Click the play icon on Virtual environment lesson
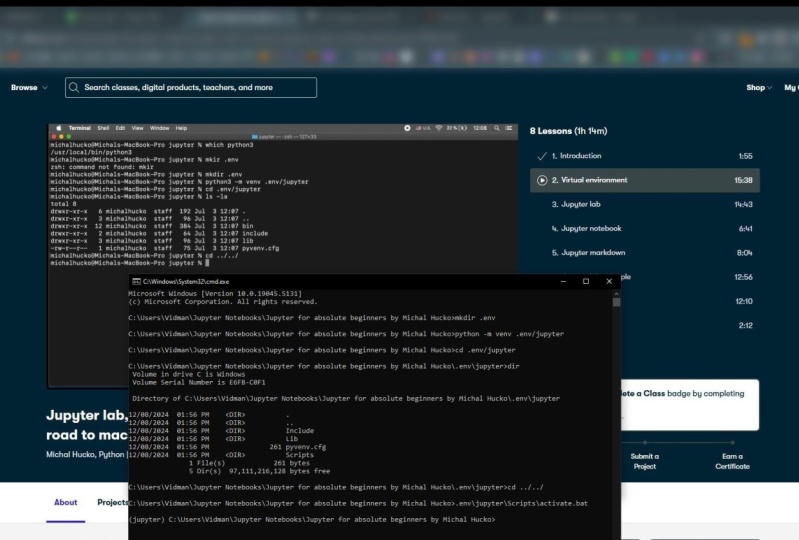Screen dimensions: 799x540 coord(542,180)
